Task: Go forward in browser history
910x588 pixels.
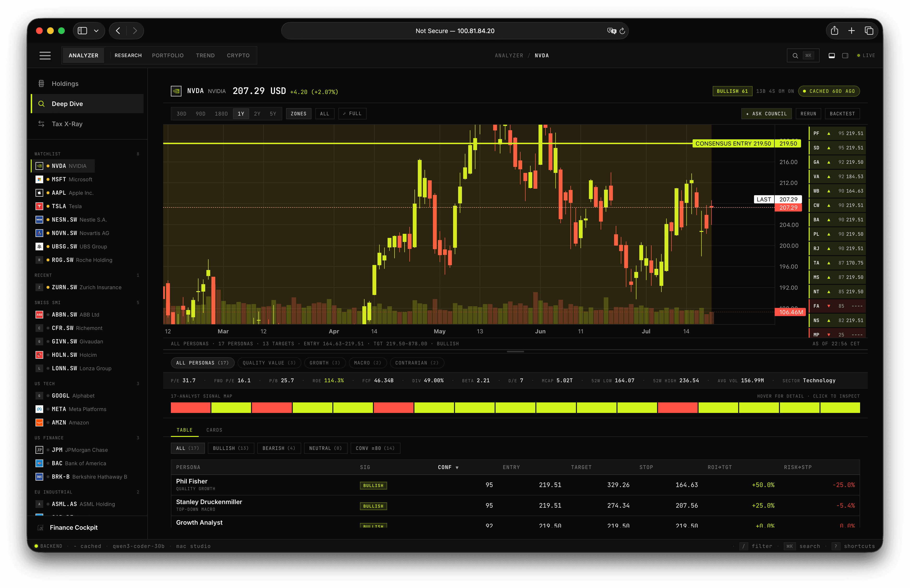Action: (x=135, y=31)
